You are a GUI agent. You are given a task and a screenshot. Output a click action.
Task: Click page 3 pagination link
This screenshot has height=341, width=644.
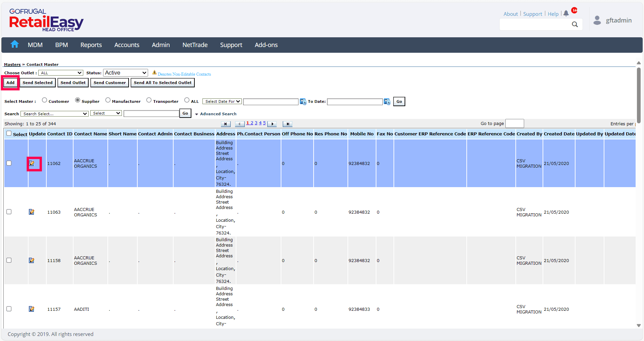tap(256, 123)
